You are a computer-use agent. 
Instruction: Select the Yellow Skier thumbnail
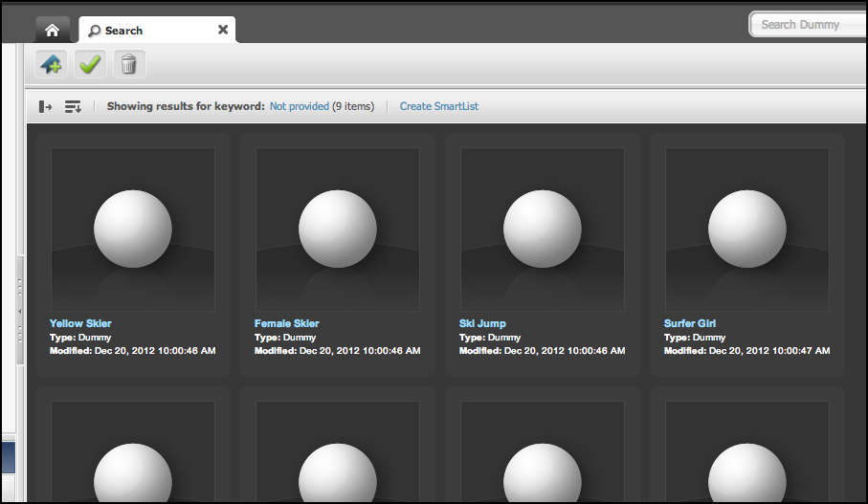[133, 229]
